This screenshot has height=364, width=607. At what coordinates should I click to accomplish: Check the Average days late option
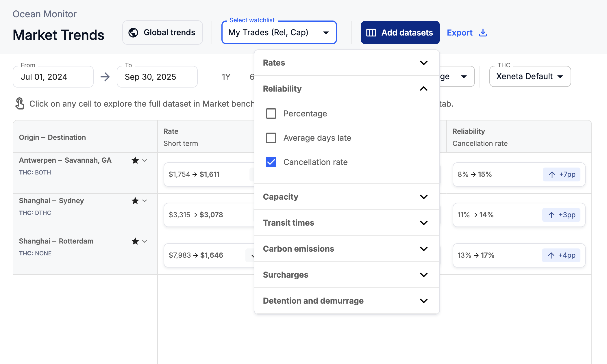pyautogui.click(x=271, y=138)
